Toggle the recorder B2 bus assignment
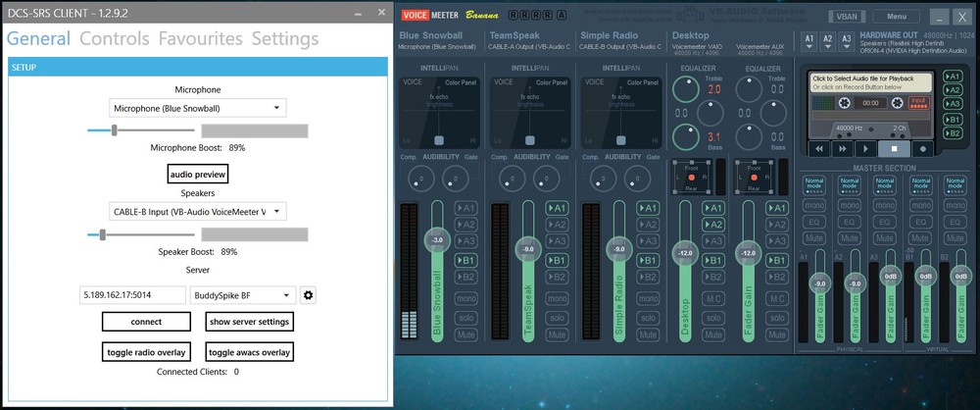 point(953,133)
